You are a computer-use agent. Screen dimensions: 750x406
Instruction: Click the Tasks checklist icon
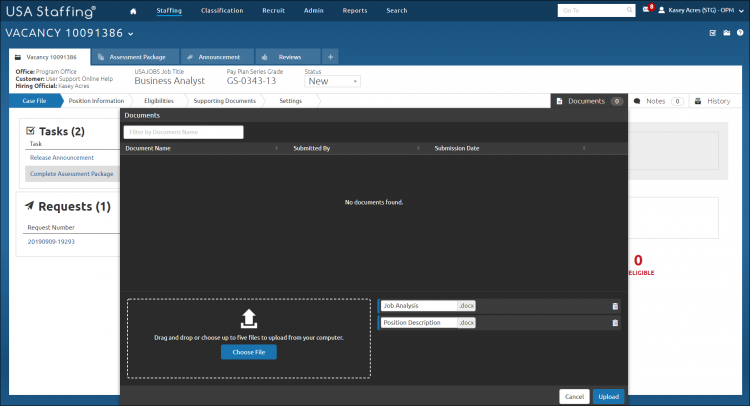(x=31, y=131)
